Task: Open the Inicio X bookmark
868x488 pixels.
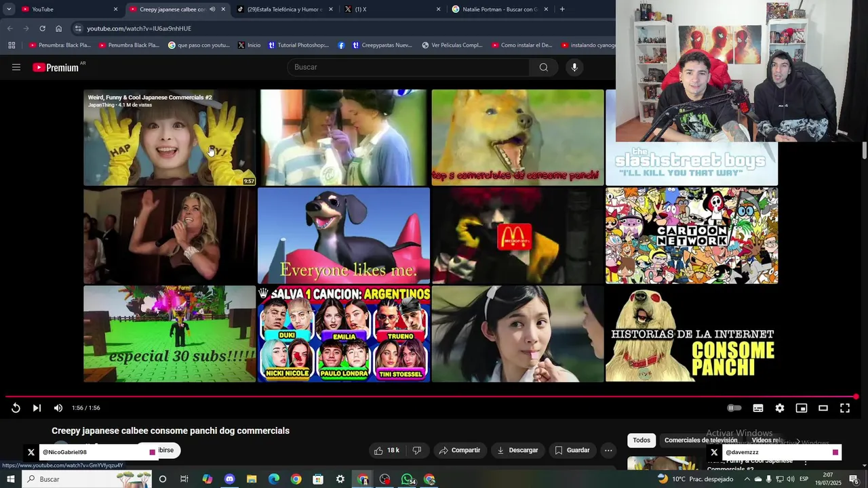Action: pos(249,45)
